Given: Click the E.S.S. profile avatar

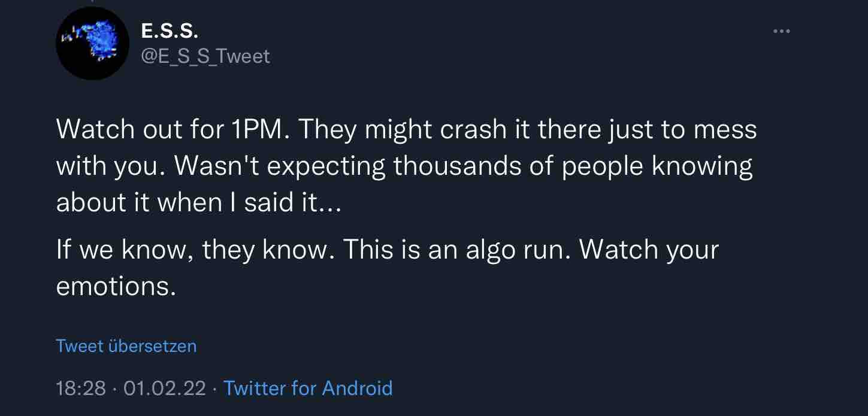Looking at the screenshot, I should [x=93, y=44].
